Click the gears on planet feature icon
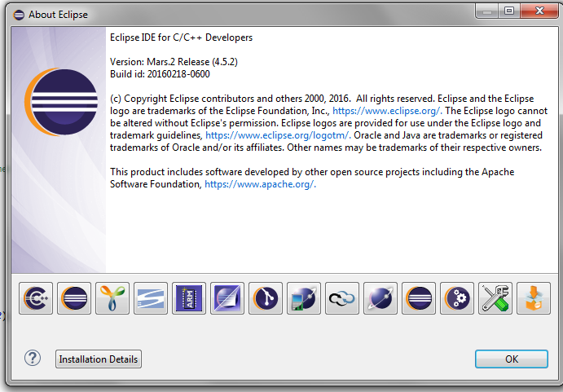This screenshot has width=563, height=392. tap(457, 298)
